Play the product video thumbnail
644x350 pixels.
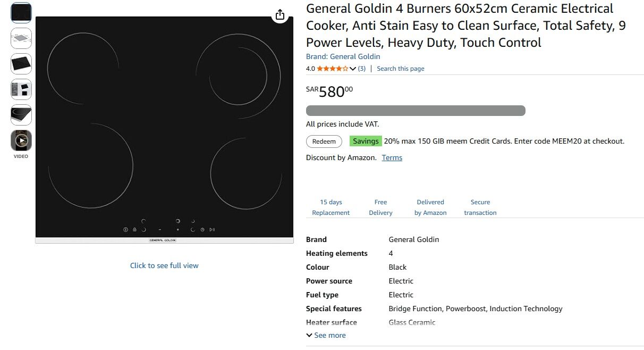21,140
